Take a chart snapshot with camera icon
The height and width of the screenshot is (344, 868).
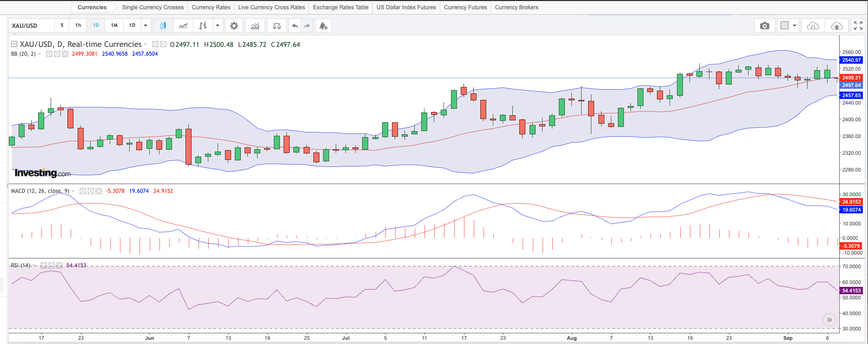764,26
